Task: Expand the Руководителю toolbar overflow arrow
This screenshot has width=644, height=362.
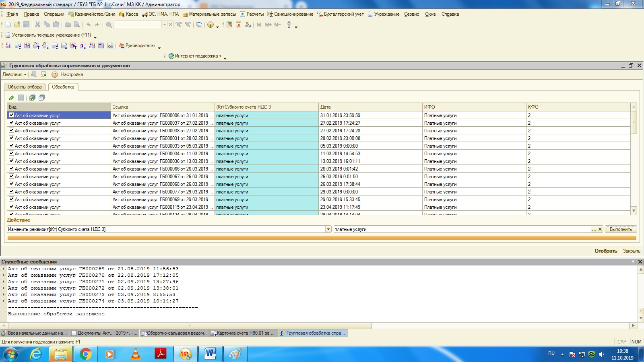Action: [x=159, y=48]
